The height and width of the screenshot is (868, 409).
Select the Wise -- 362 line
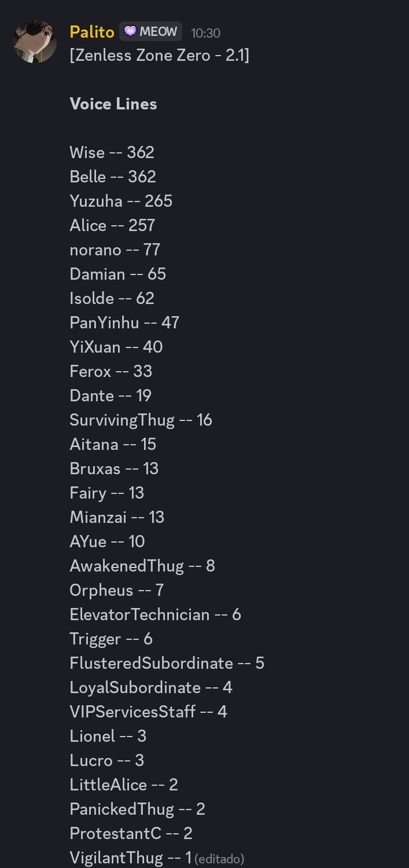click(112, 152)
